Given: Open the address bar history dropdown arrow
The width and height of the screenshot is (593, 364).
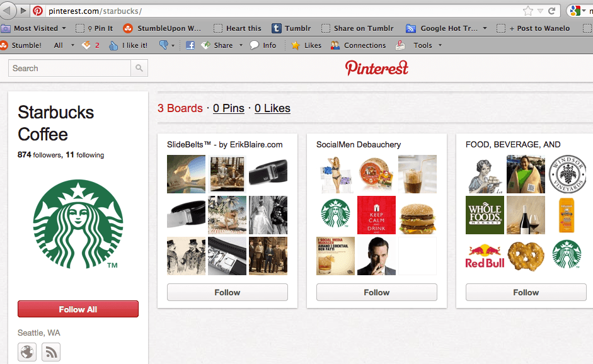Looking at the screenshot, I should click(x=541, y=11).
